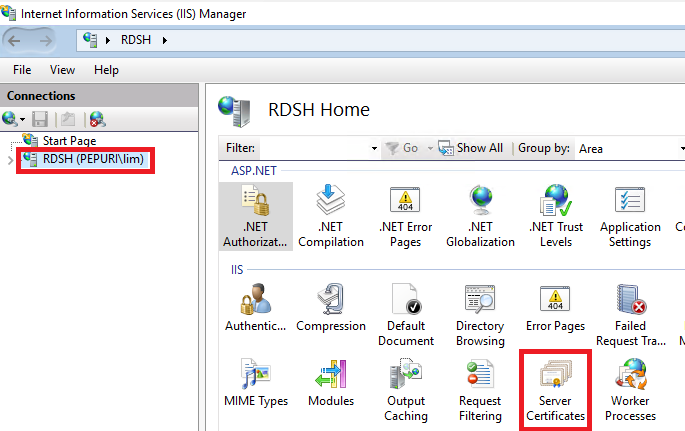Open .NET Trust Levels feature

556,217
